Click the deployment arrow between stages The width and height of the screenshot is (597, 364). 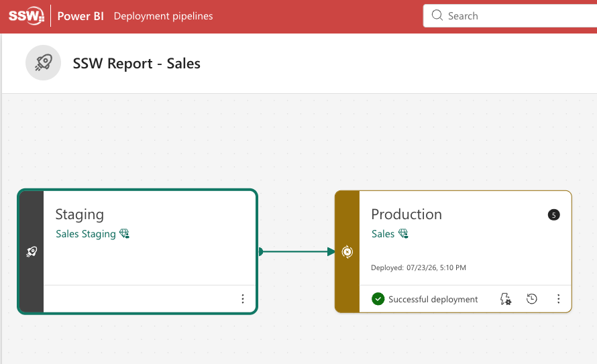click(x=296, y=251)
